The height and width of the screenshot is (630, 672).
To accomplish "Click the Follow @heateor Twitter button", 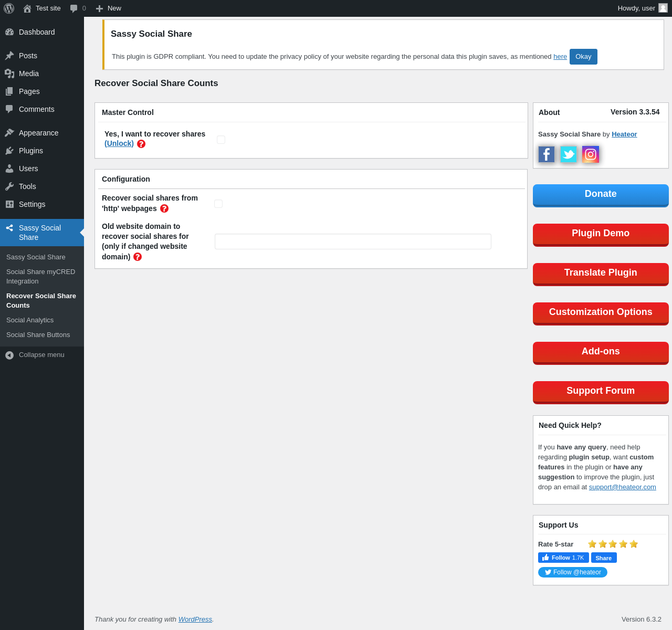I will pos(573,572).
